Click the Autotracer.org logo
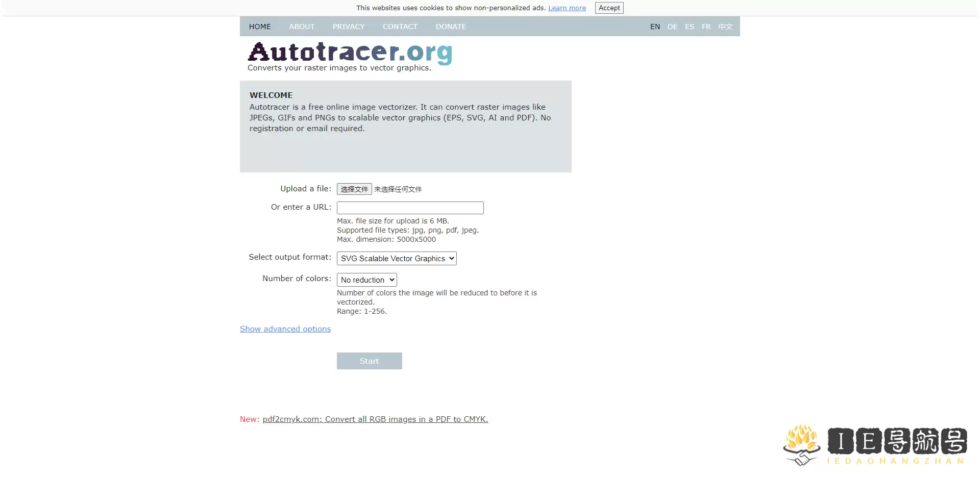The image size is (980, 478). [x=349, y=53]
